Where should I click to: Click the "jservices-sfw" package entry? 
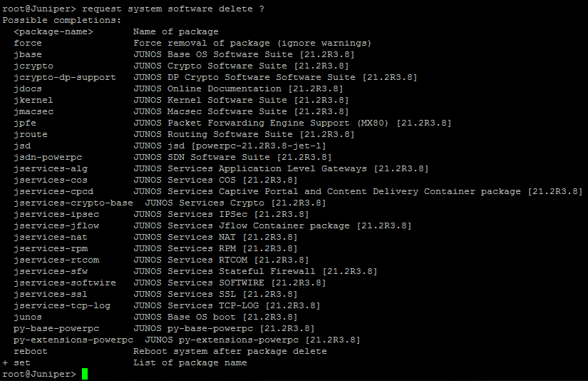pos(51,271)
